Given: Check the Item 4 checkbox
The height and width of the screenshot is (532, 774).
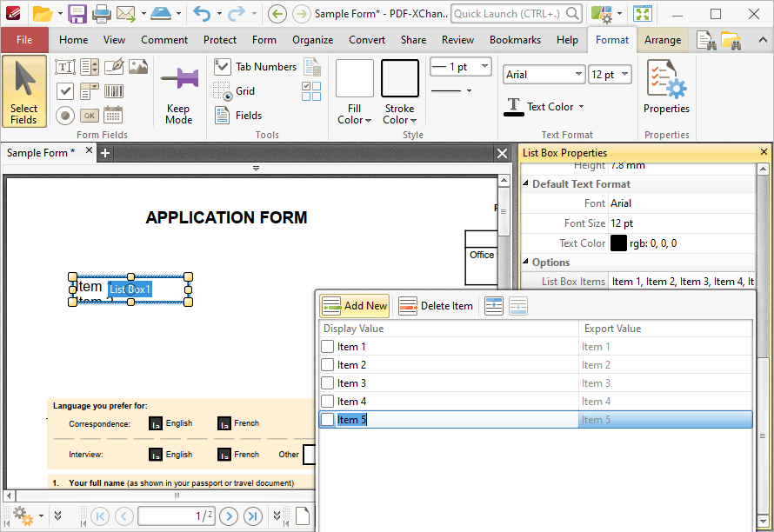Looking at the screenshot, I should click(x=327, y=402).
